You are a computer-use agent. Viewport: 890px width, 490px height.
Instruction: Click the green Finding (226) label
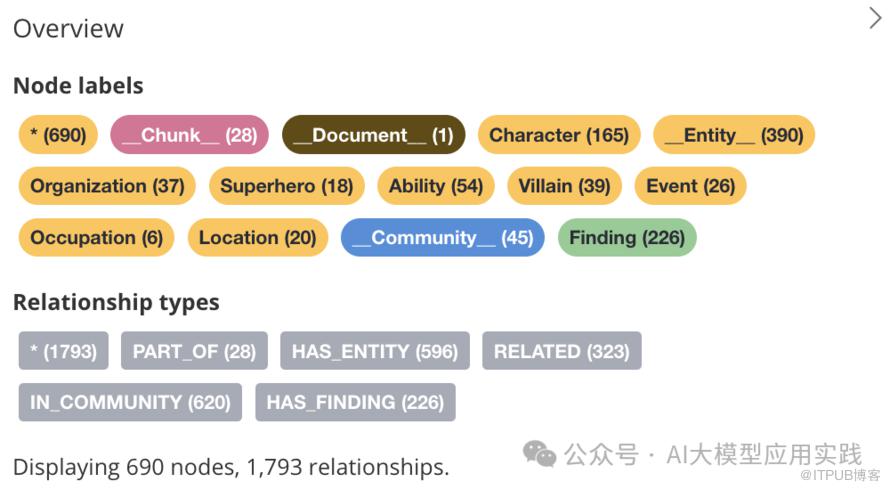(627, 238)
